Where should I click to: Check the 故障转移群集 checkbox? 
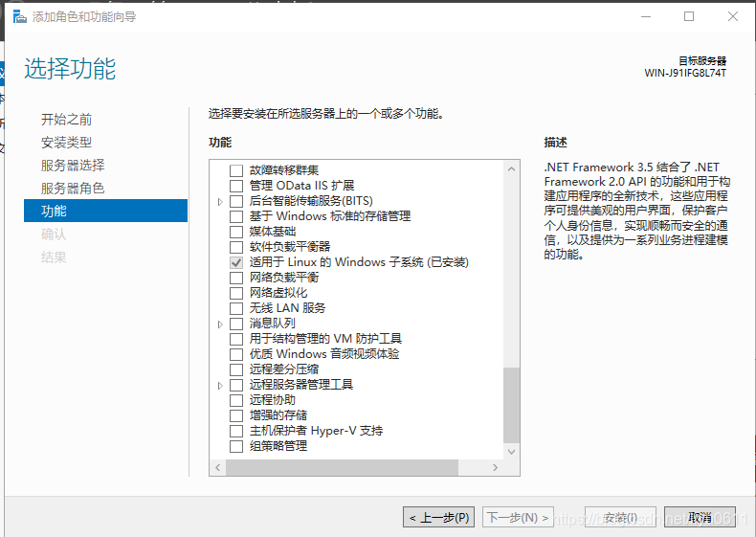[236, 170]
